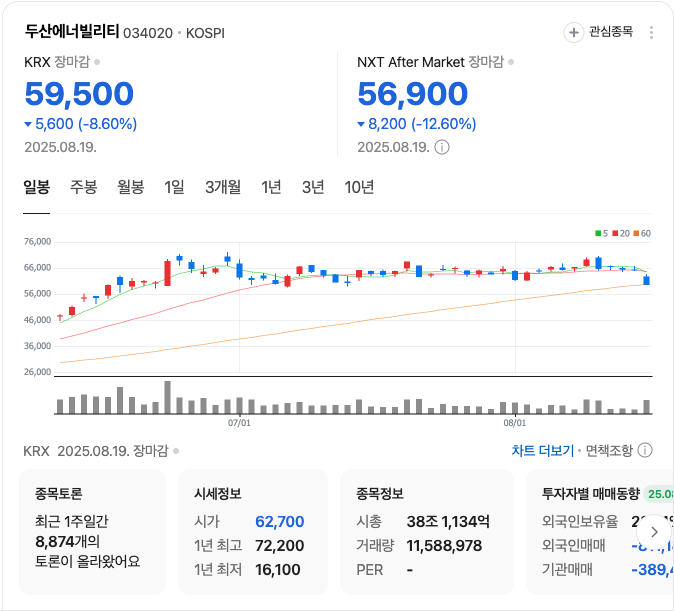Click the 외국인보유율 row label
Screen dimensions: 674x611
(x=580, y=522)
